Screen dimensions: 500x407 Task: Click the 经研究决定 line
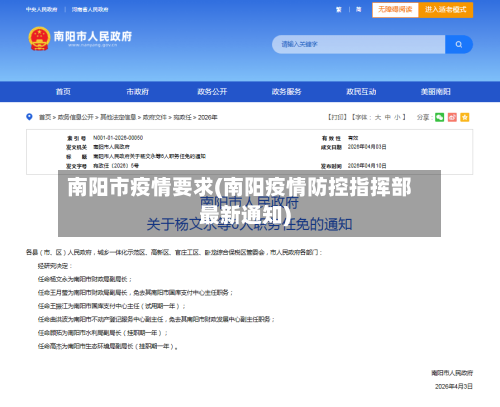[x=55, y=266]
